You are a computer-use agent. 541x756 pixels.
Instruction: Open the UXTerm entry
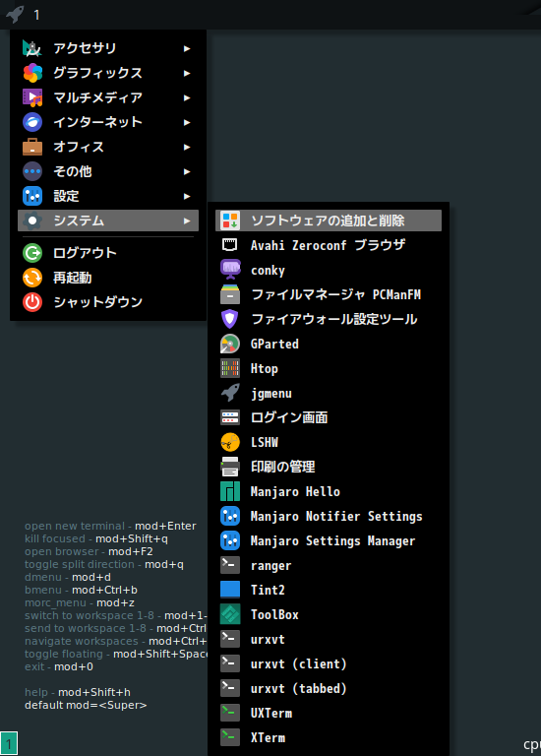pyautogui.click(x=329, y=713)
